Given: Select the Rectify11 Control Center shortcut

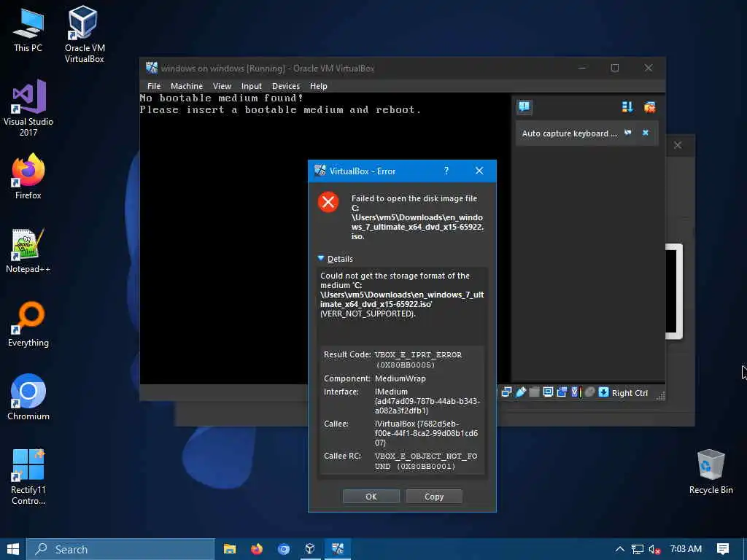Looking at the screenshot, I should (x=28, y=477).
